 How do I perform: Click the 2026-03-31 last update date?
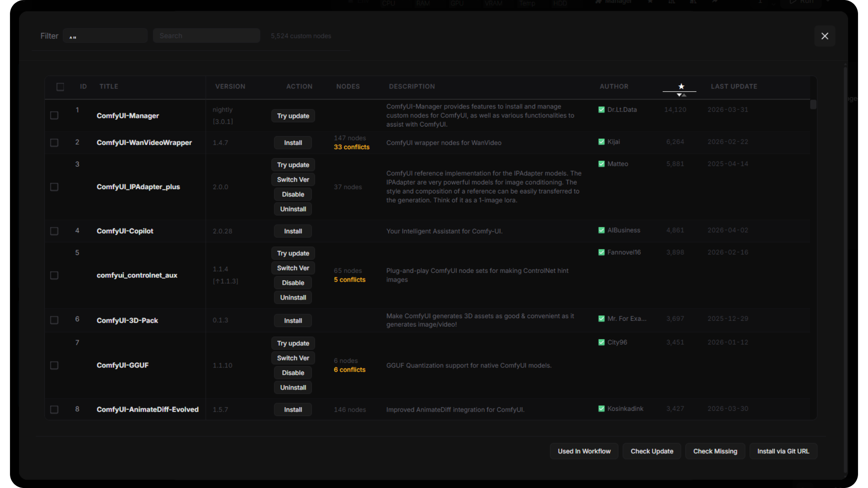[727, 110]
